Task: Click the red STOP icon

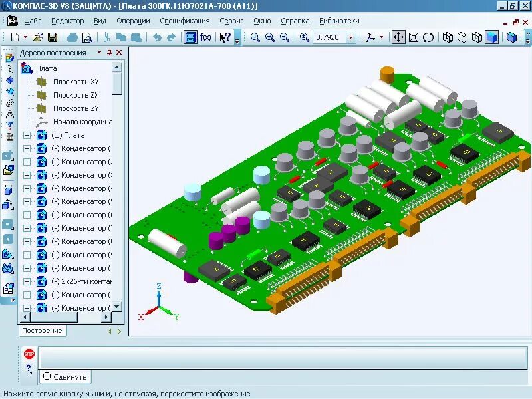Action: click(29, 354)
